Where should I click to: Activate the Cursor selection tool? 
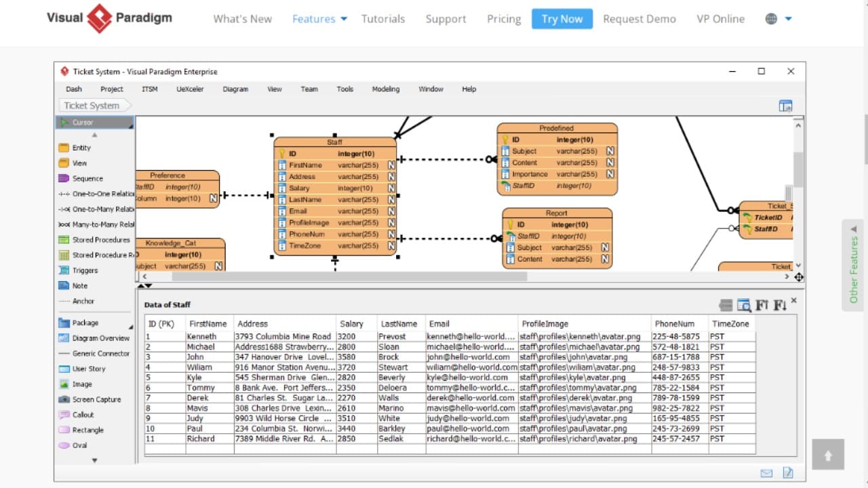[x=95, y=123]
